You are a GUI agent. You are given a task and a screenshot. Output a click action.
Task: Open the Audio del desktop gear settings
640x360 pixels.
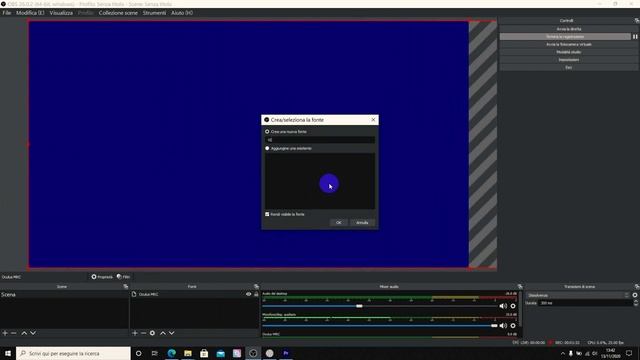tap(513, 306)
